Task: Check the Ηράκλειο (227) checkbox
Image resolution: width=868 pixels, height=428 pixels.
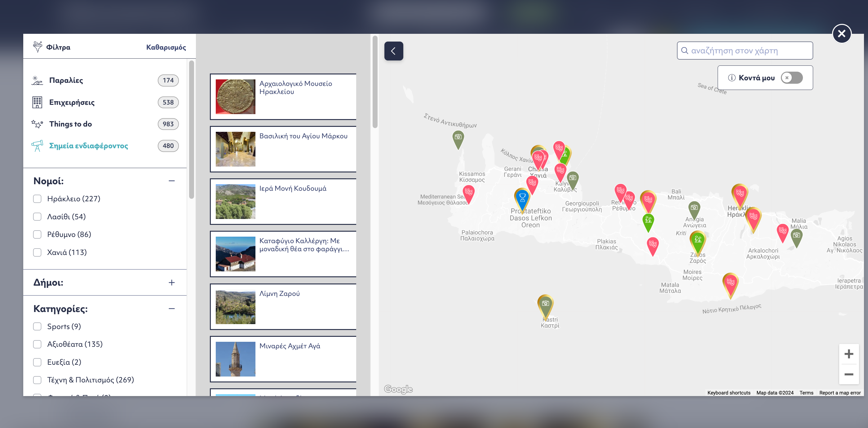Action: point(38,199)
